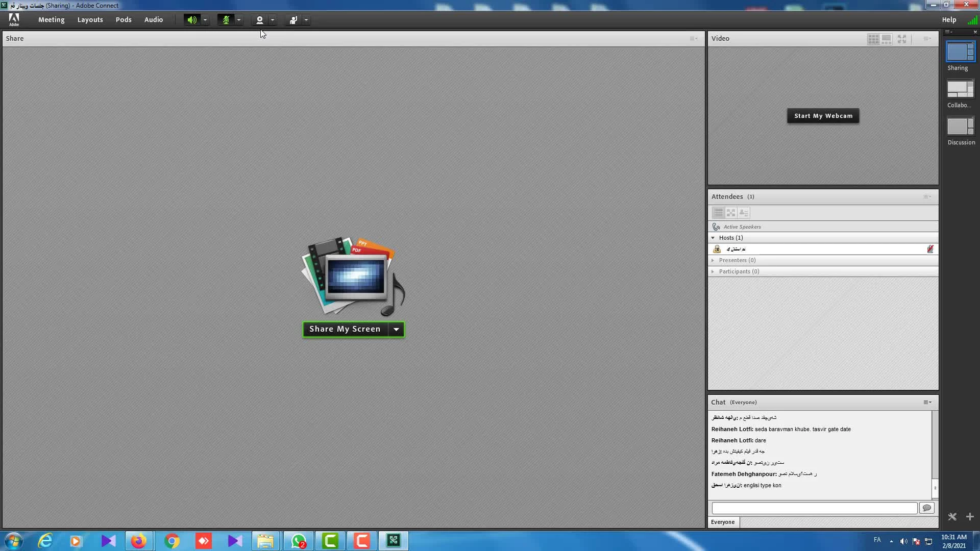Toggle the muted microphone icon
Screen dimensions: 980x551
click(226, 20)
